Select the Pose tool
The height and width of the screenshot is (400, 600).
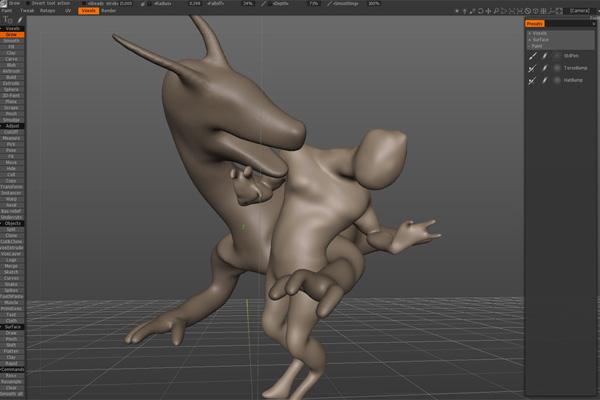(x=11, y=150)
